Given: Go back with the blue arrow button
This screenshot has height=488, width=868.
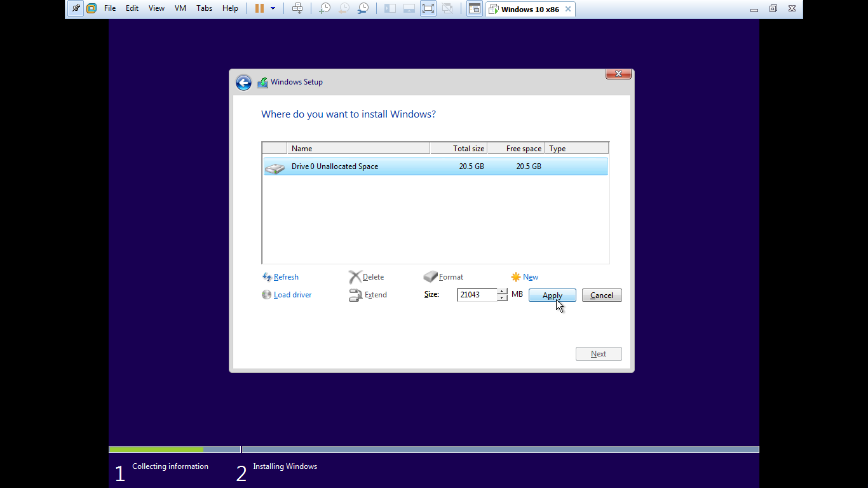Looking at the screenshot, I should pyautogui.click(x=243, y=83).
